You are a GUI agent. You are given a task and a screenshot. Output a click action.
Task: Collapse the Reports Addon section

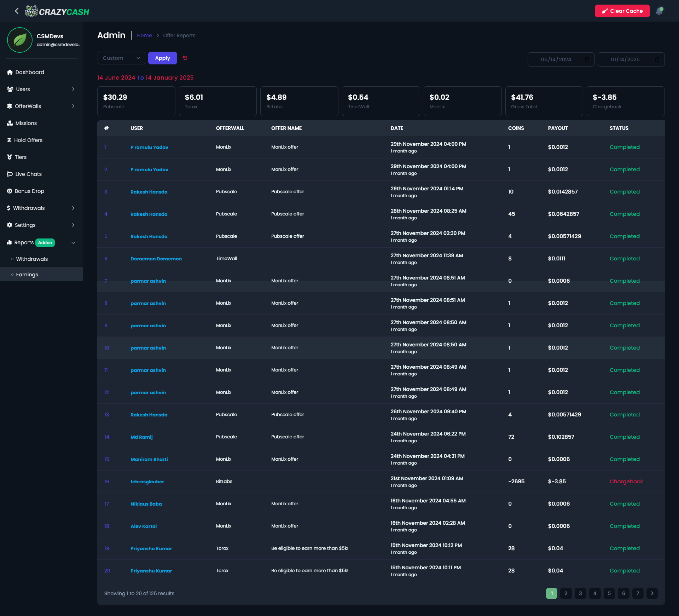click(x=73, y=243)
